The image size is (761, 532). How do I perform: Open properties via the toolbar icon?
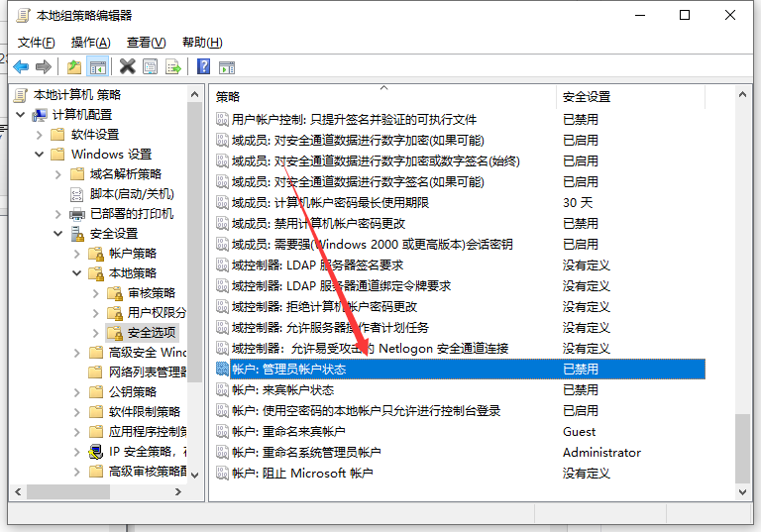tap(150, 66)
